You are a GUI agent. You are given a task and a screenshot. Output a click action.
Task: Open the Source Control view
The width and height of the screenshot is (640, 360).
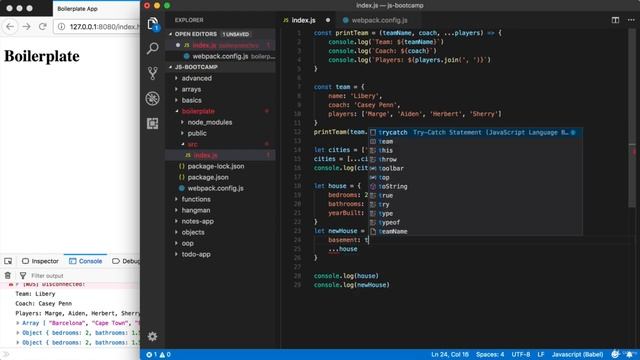[153, 73]
